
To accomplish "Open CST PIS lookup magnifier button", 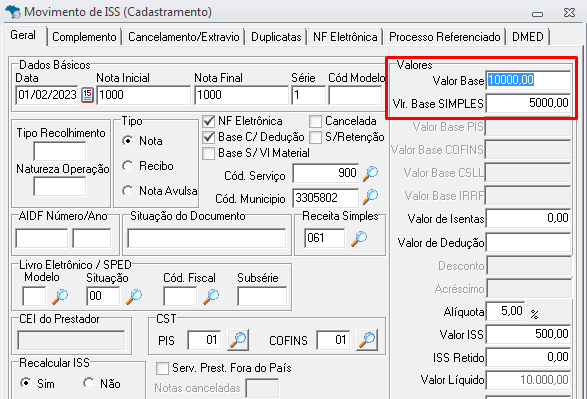I will 238,339.
